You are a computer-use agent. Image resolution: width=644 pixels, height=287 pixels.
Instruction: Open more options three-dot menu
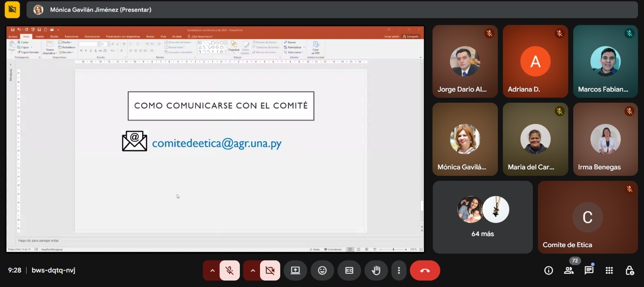click(x=399, y=270)
